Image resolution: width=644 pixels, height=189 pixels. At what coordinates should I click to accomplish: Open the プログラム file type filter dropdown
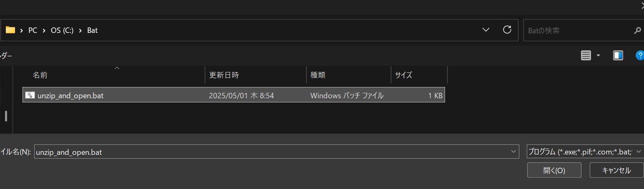click(585, 152)
